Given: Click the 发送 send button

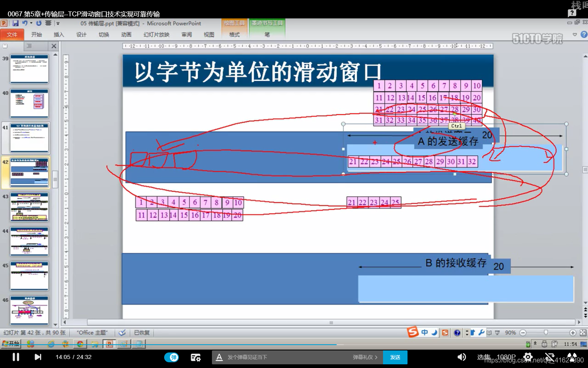Looking at the screenshot, I should 395,357.
